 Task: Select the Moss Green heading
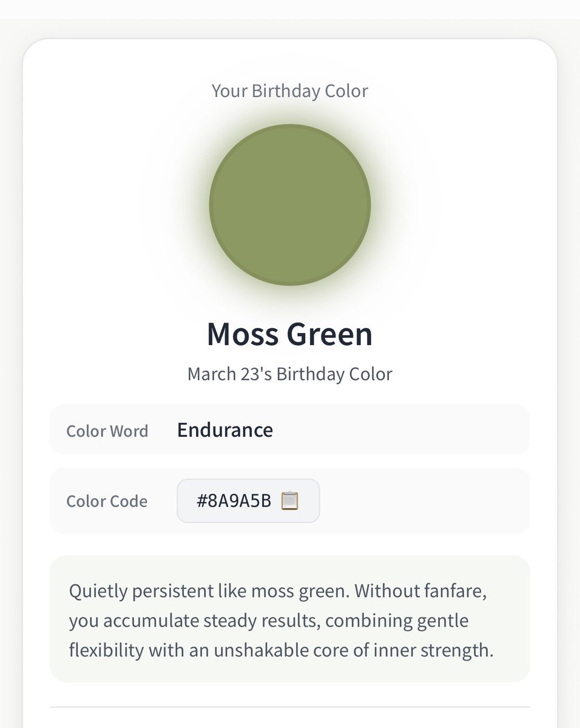coord(290,334)
